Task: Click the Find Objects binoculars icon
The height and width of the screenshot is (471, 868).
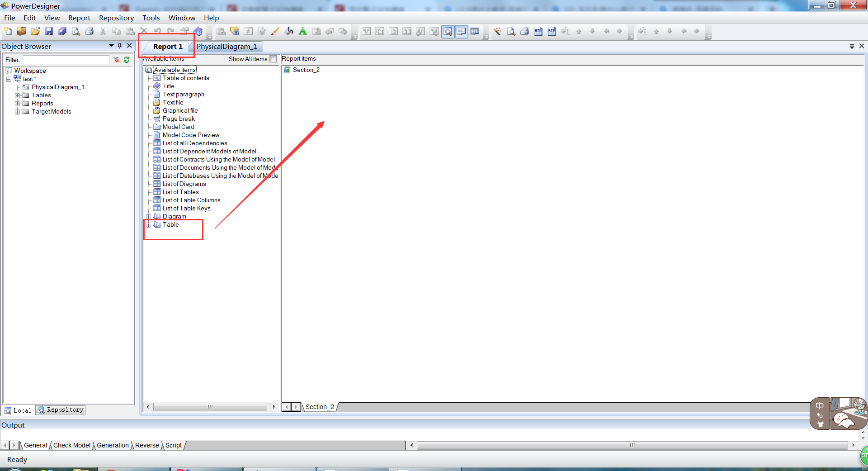Action: (235, 31)
